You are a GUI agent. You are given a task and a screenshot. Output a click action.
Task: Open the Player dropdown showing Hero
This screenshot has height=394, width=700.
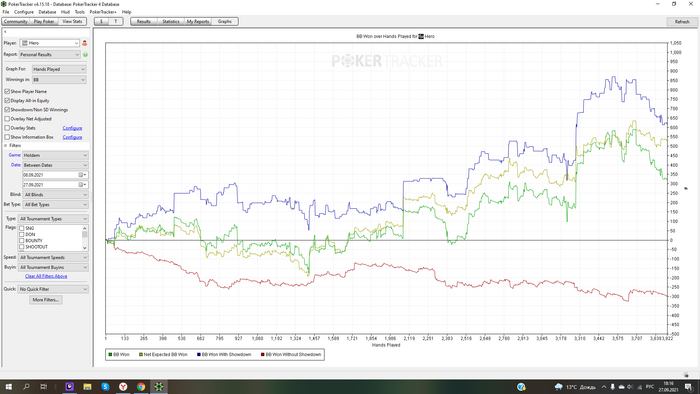(x=50, y=43)
